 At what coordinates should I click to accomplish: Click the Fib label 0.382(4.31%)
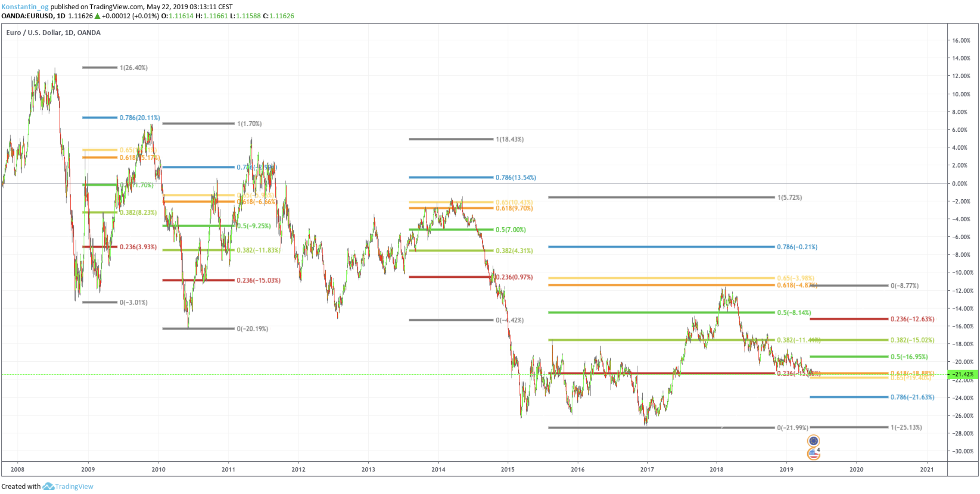[x=514, y=251]
